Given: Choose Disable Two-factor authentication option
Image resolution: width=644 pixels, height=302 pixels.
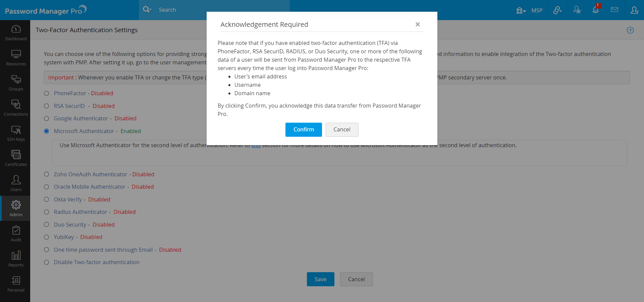Looking at the screenshot, I should 47,262.
